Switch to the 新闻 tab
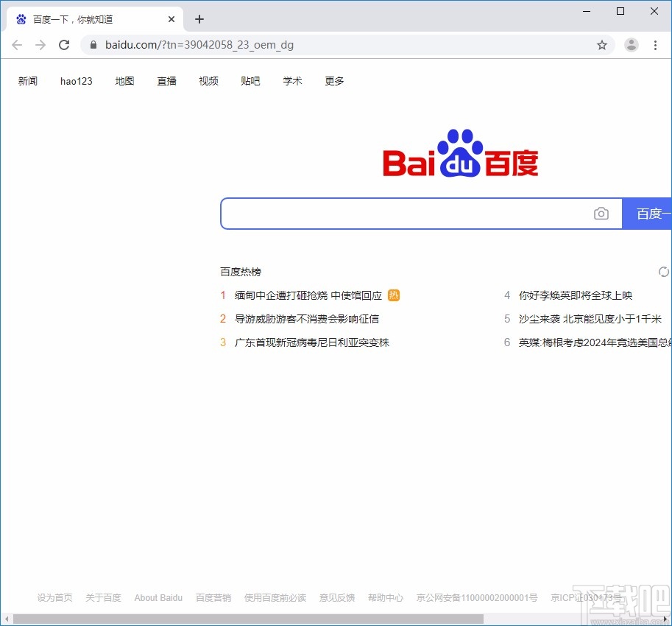This screenshot has height=626, width=672. 28,81
